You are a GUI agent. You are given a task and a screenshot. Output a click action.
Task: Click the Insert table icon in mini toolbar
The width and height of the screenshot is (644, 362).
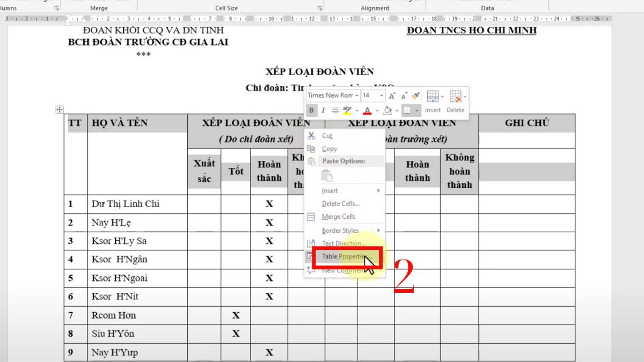click(432, 97)
